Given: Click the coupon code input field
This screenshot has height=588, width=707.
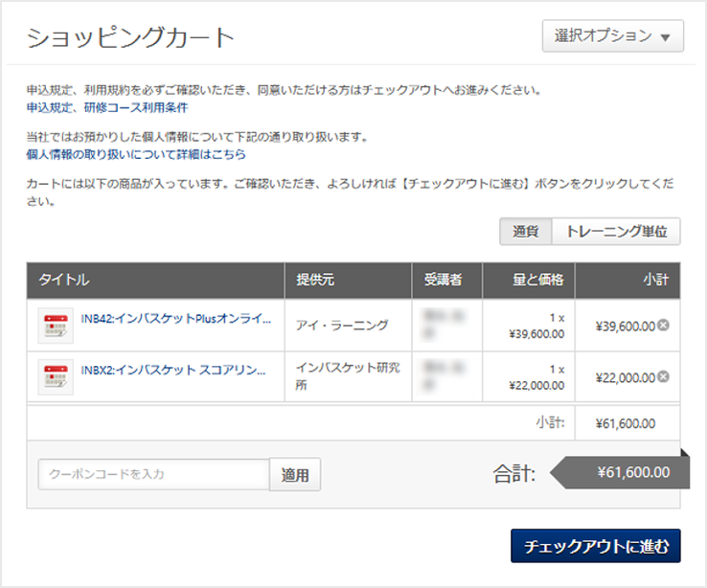Looking at the screenshot, I should [153, 474].
